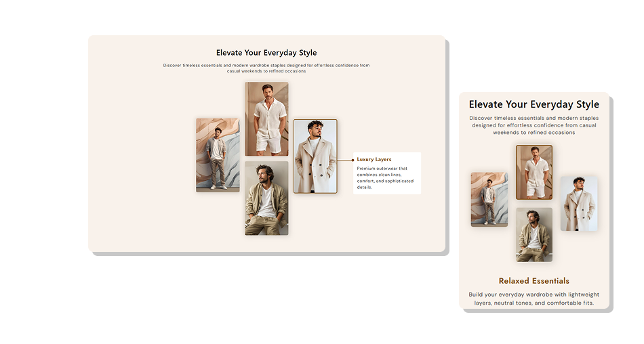Open the white linen shirt photo in desktop card

tap(266, 119)
